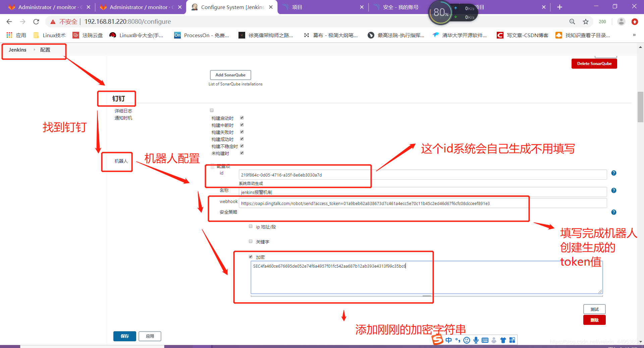The image size is (644, 348).
Task: Open the Sogou skin shirt icon
Action: 503,340
